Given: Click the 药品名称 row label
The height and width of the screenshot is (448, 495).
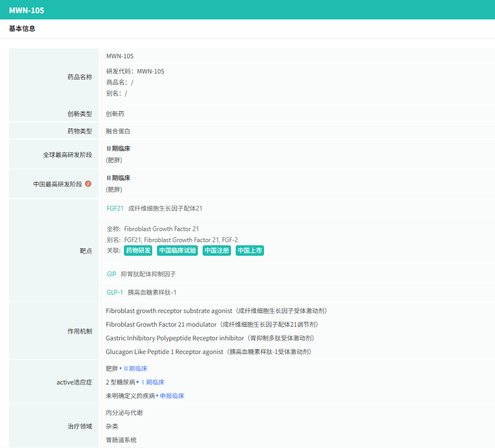Looking at the screenshot, I should click(80, 77).
